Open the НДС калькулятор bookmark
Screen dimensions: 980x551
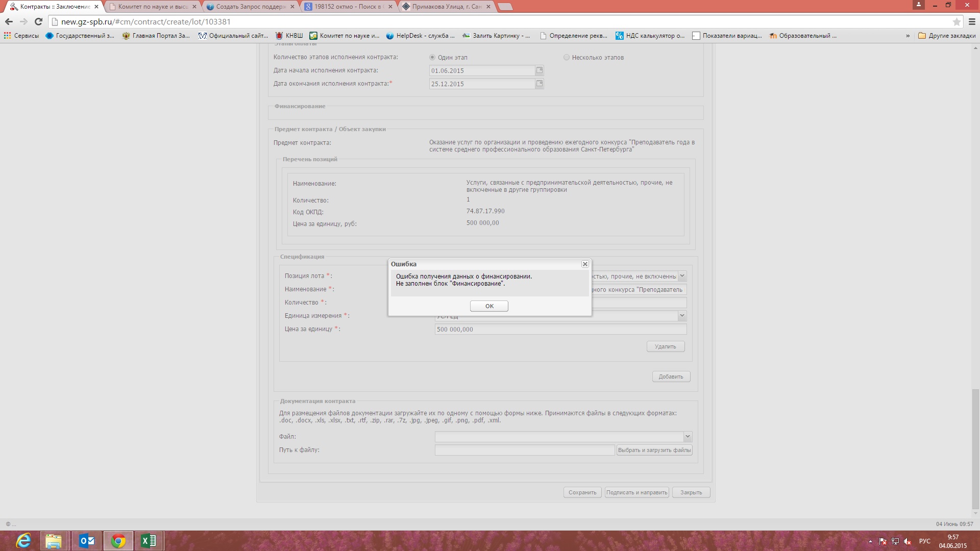pyautogui.click(x=650, y=36)
